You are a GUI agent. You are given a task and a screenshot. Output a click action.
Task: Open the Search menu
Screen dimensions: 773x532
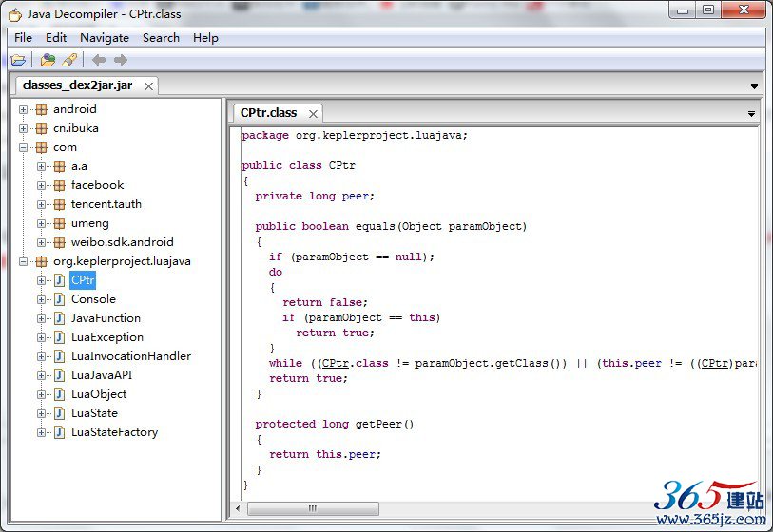pos(162,38)
